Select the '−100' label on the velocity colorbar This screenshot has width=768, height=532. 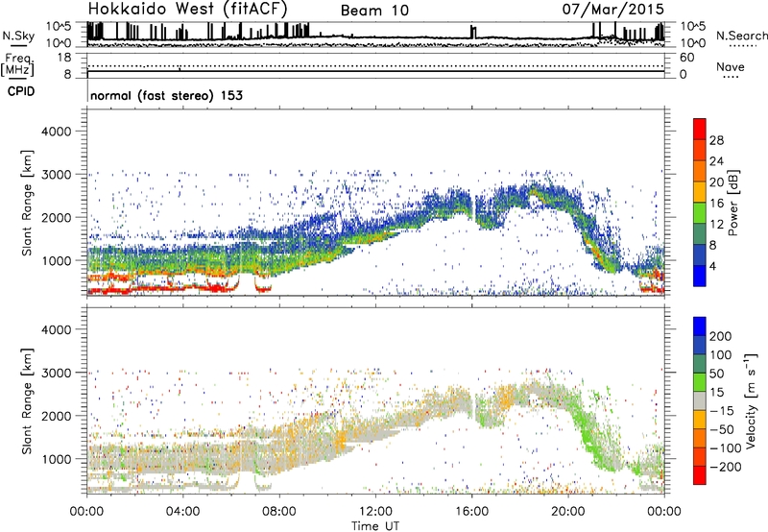click(x=726, y=448)
